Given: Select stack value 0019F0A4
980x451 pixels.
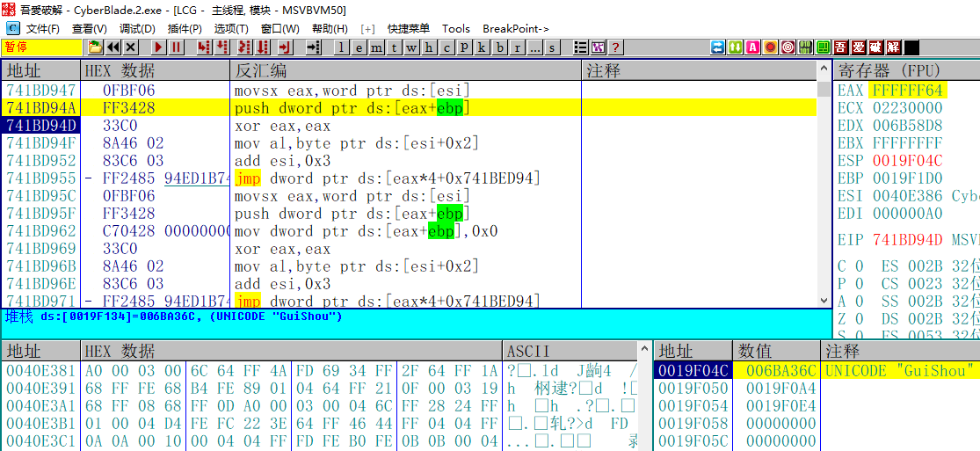Looking at the screenshot, I should coord(781,388).
